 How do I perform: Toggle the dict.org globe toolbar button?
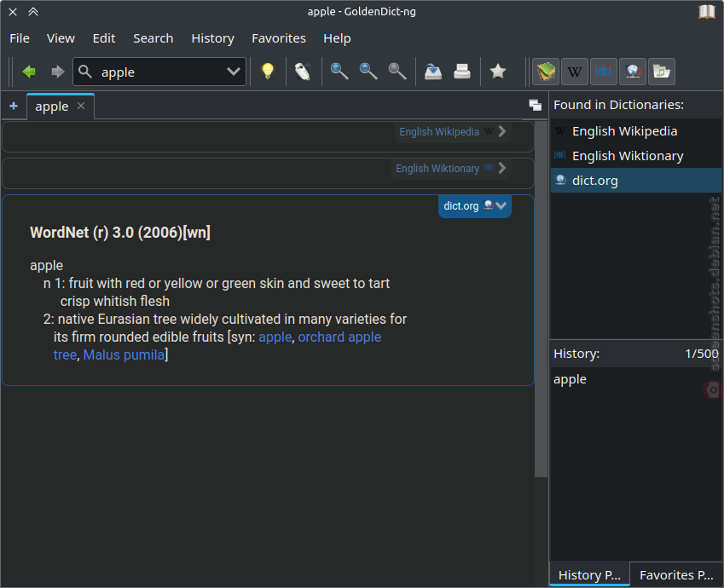633,72
